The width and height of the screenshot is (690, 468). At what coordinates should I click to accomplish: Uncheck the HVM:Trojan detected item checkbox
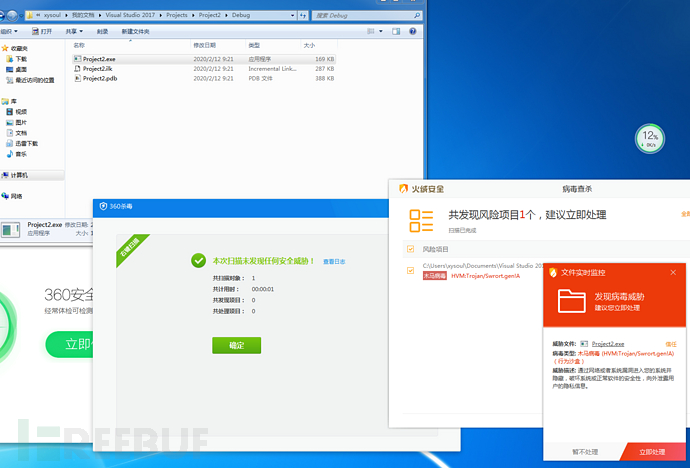pos(411,270)
